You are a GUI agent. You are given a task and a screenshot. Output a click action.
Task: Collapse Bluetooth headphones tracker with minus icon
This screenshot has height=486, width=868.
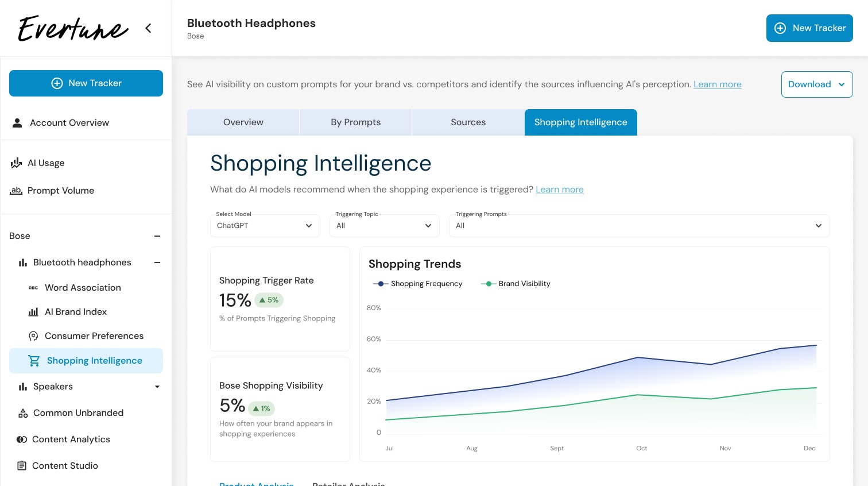click(157, 263)
